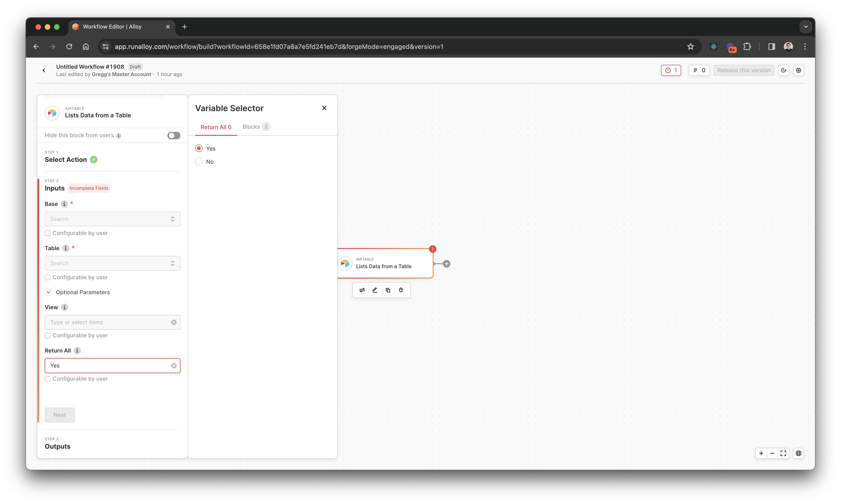Image resolution: width=841 pixels, height=504 pixels.
Task: Click the Incomplete Fields badge
Action: click(x=89, y=188)
